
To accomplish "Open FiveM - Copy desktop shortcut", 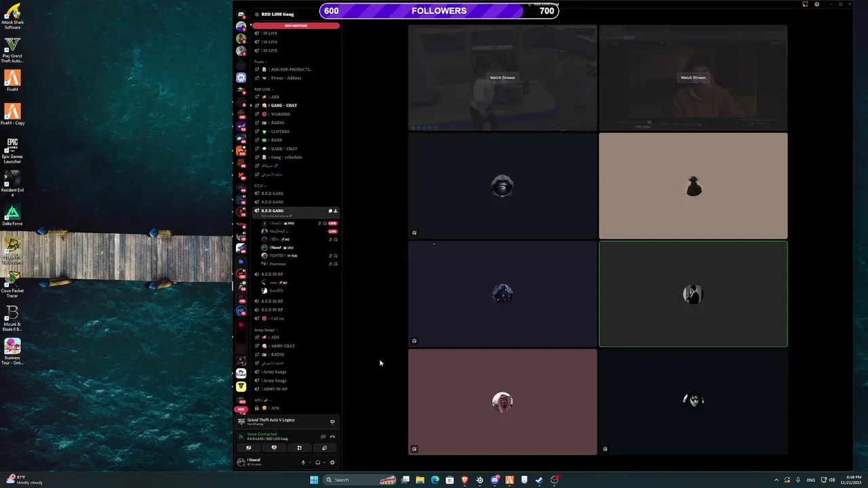I will pos(12,114).
